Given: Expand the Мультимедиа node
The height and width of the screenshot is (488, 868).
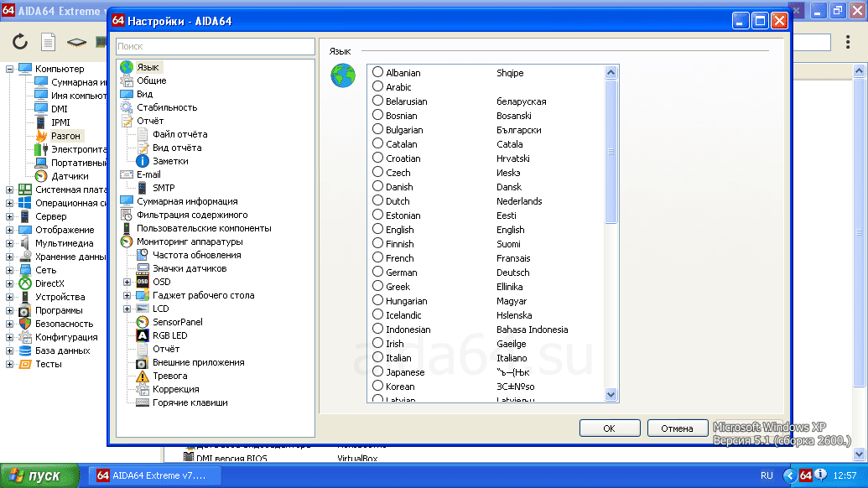Looking at the screenshot, I should click(9, 243).
